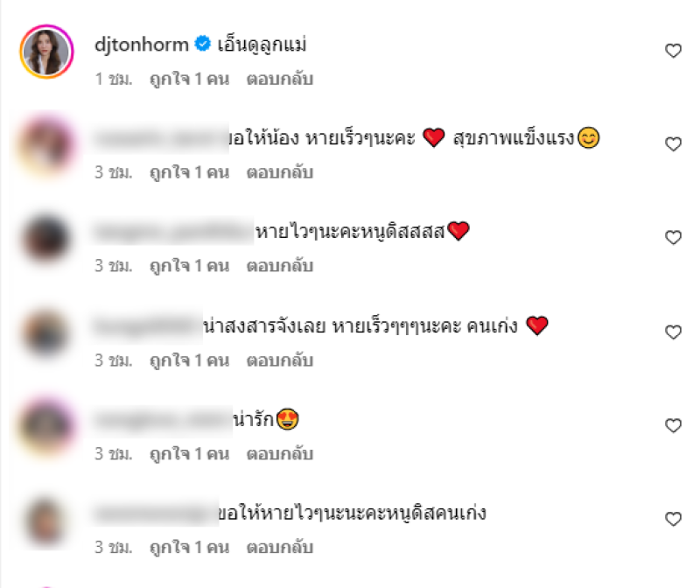
Task: Open djtonhorm profile picture
Action: (x=46, y=52)
